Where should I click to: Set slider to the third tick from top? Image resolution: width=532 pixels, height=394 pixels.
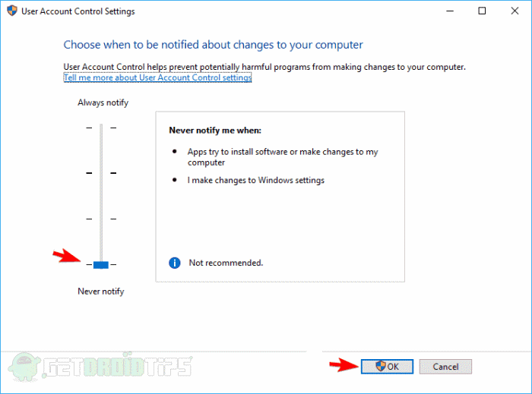click(x=101, y=219)
